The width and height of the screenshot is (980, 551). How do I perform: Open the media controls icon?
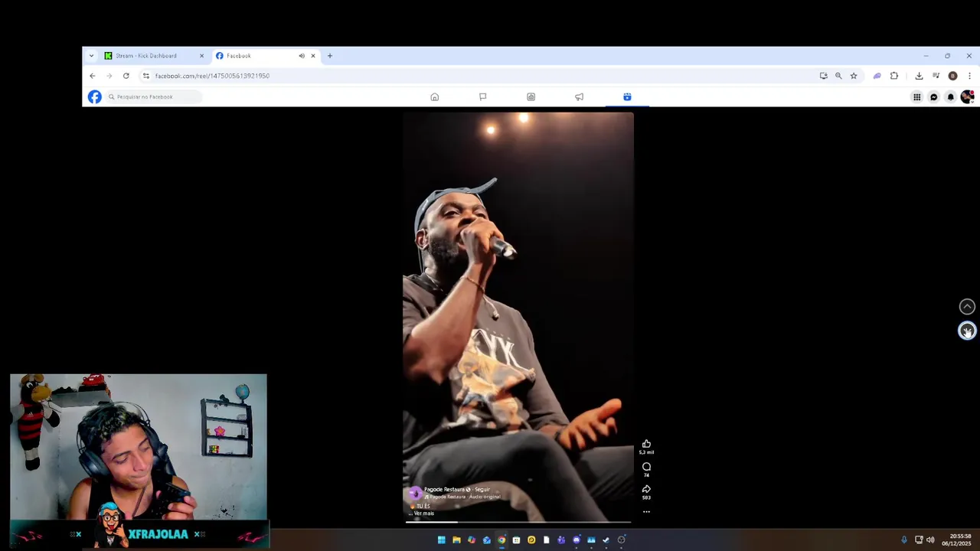click(936, 76)
